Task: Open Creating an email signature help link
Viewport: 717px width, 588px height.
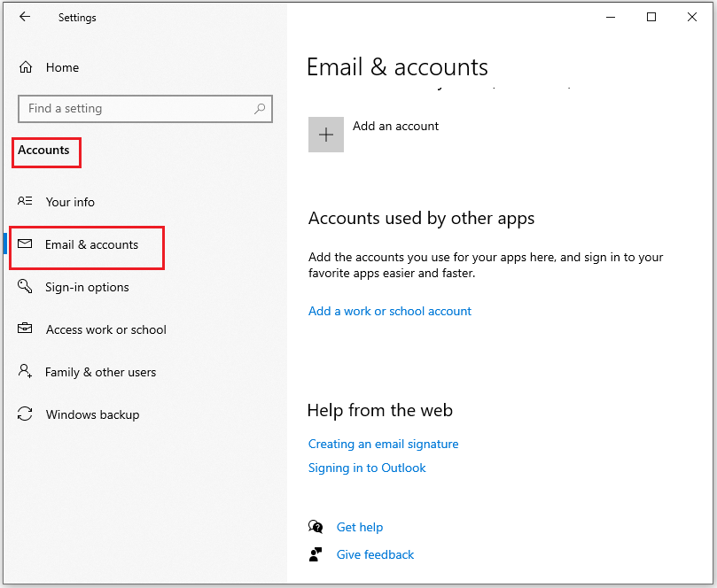Action: pos(383,444)
